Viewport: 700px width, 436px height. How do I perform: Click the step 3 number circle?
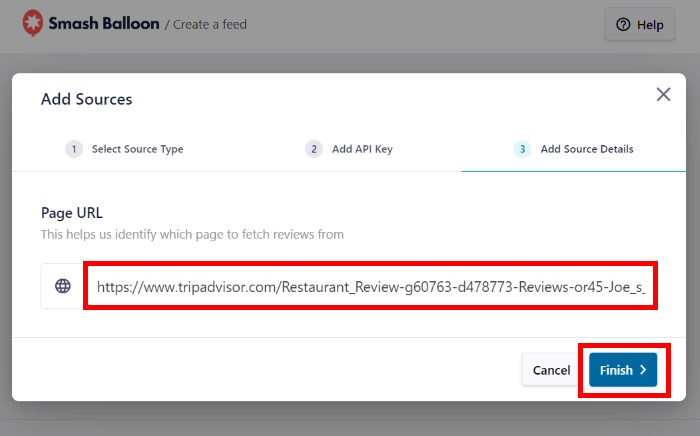522,149
